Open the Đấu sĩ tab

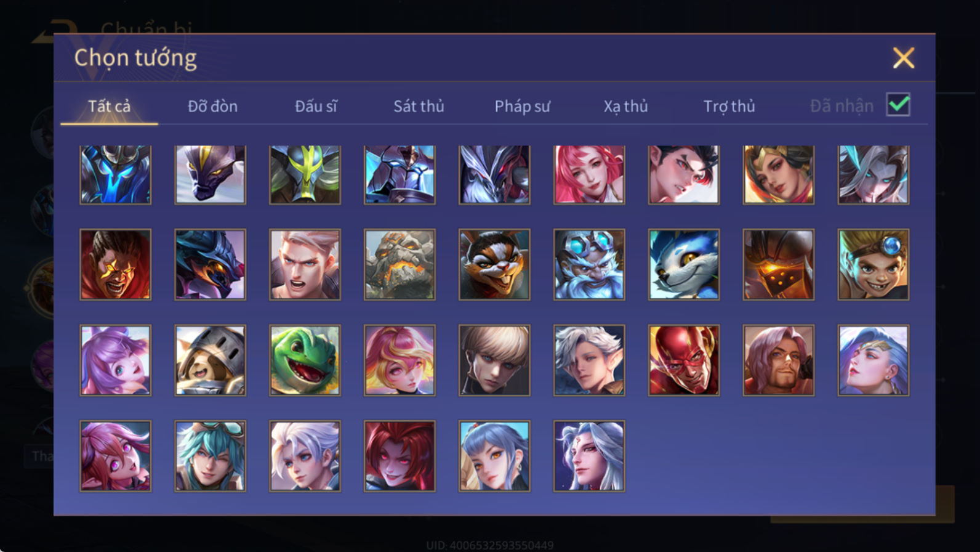(316, 107)
